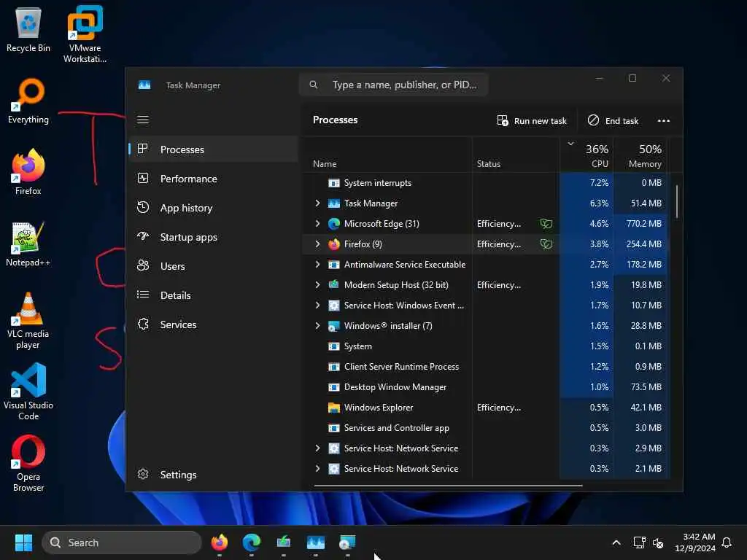The height and width of the screenshot is (560, 747).
Task: Select the System interrupts process row
Action: 485,183
